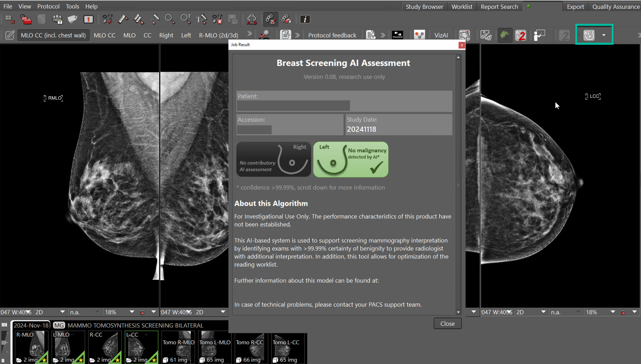This screenshot has height=364, width=641.
Task: Toggle the green key image flag icon
Action: point(505,35)
